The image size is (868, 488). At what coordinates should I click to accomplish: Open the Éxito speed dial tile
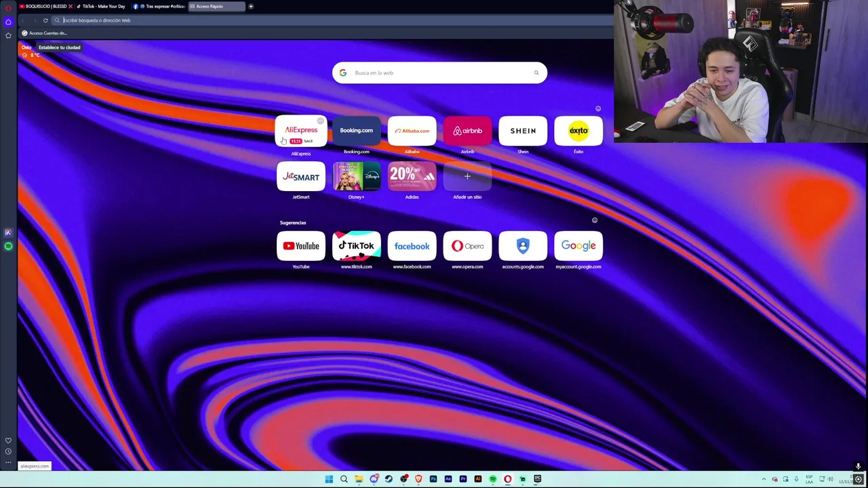[x=578, y=131]
